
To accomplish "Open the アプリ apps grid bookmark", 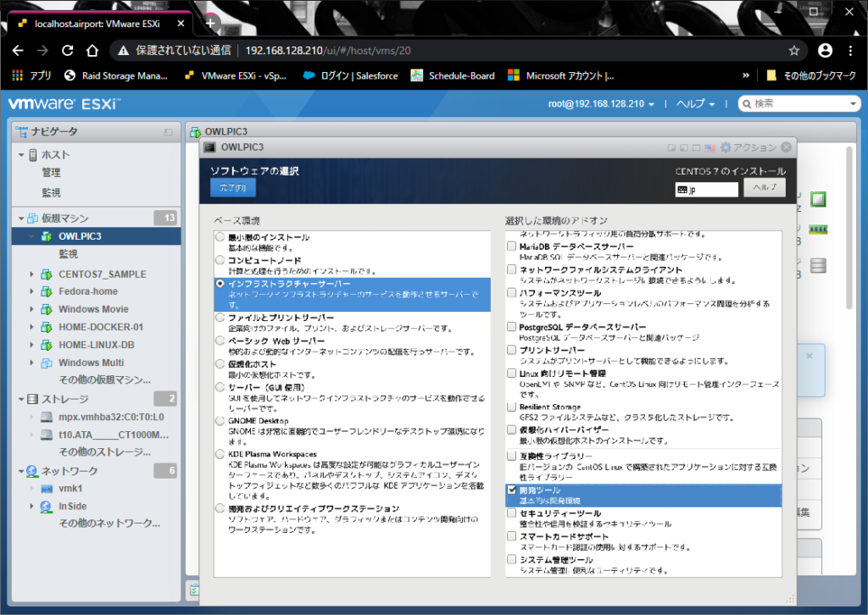I will 31,75.
